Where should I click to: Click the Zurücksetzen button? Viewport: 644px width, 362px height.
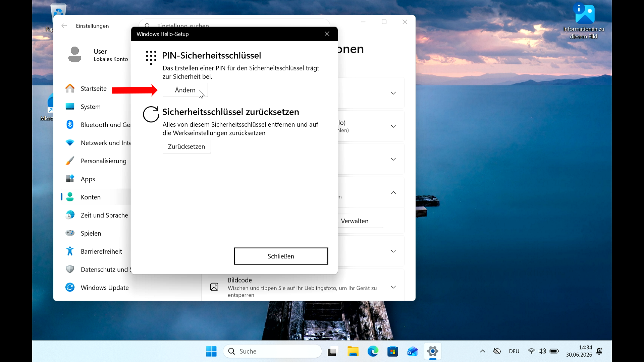pyautogui.click(x=186, y=146)
